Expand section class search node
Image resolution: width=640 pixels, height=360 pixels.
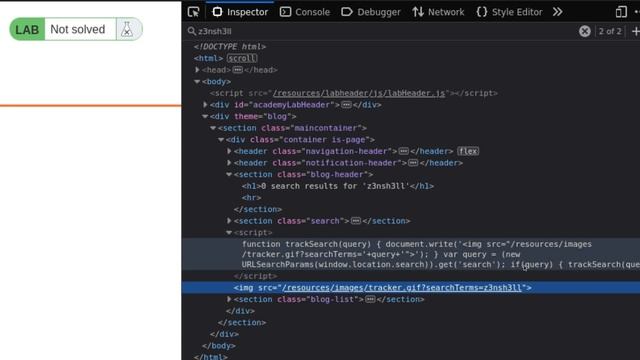point(229,221)
